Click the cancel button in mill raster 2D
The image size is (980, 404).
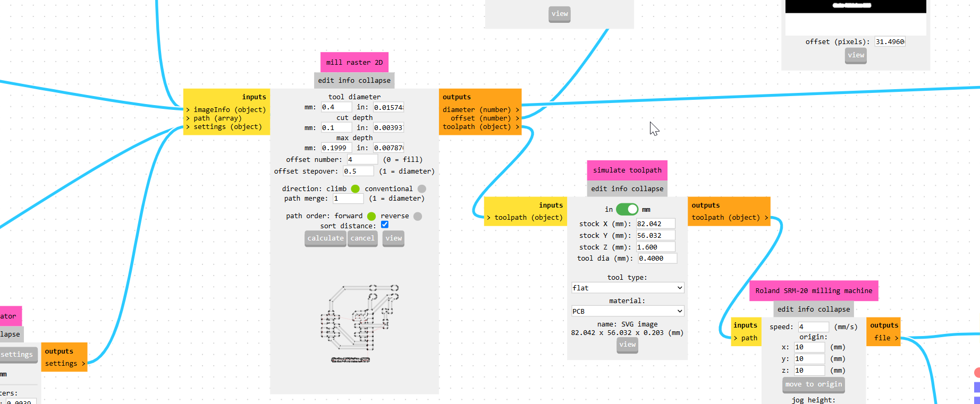point(362,238)
